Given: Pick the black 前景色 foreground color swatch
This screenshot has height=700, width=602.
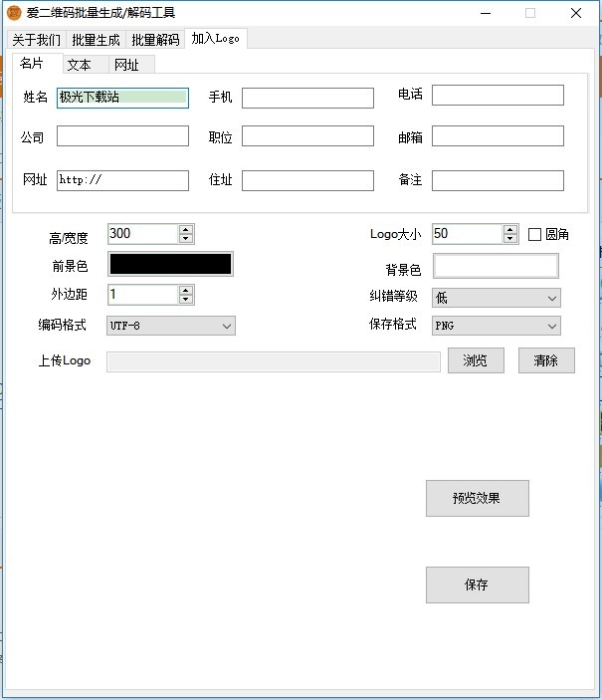Looking at the screenshot, I should [x=170, y=264].
